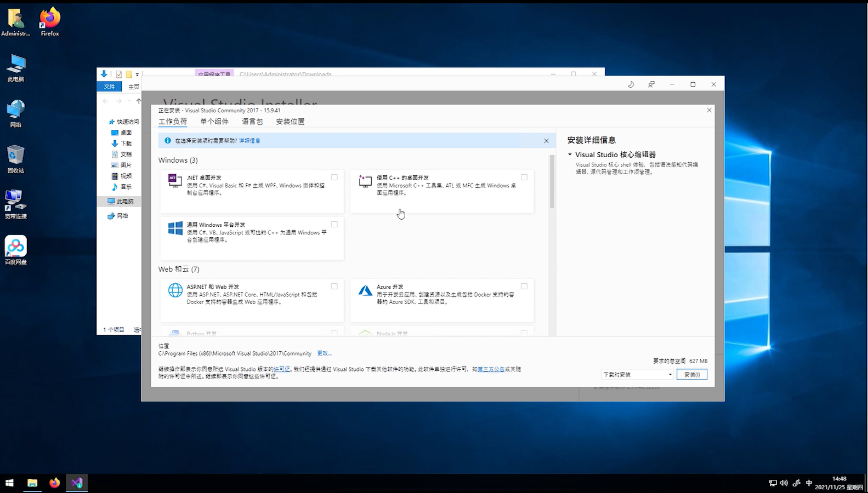Screen dimensions: 868x493
Task: Select 此电脑 in Explorer sidebar
Action: (x=121, y=201)
